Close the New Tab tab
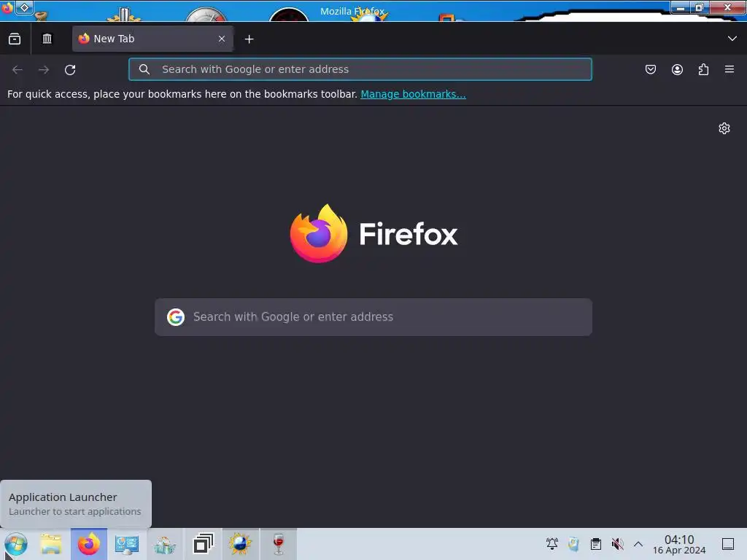Screen dimensions: 747x560 (222, 39)
